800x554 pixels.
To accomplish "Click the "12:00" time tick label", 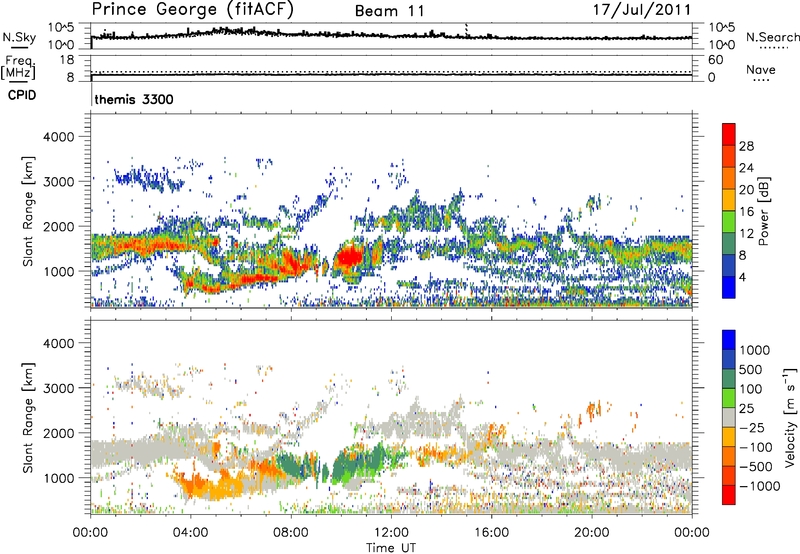I will (391, 533).
